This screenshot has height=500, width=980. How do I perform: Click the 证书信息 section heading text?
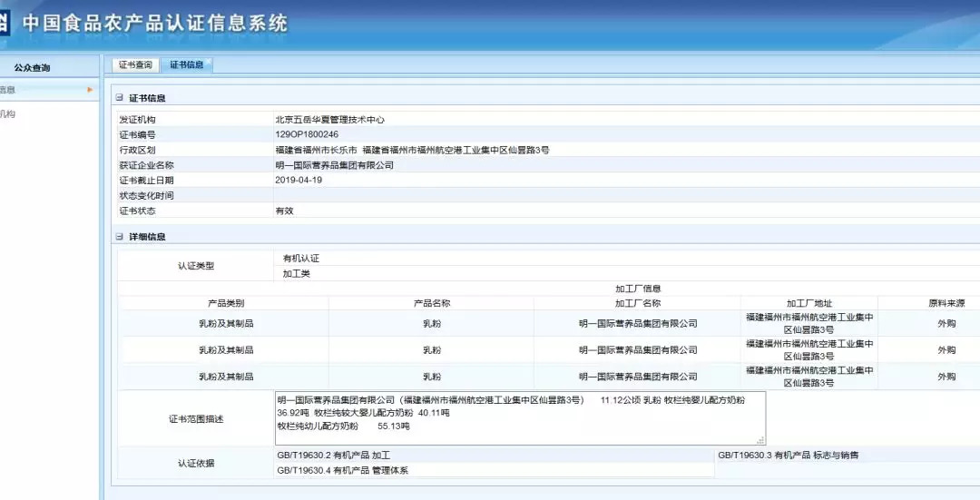[x=148, y=98]
